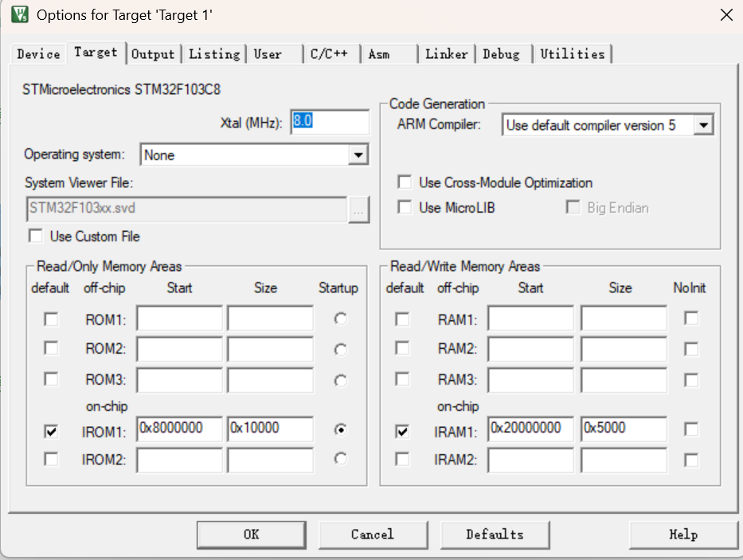This screenshot has width=743, height=560.
Task: Edit IRAM1 Start value 0x20000000
Action: coord(531,429)
